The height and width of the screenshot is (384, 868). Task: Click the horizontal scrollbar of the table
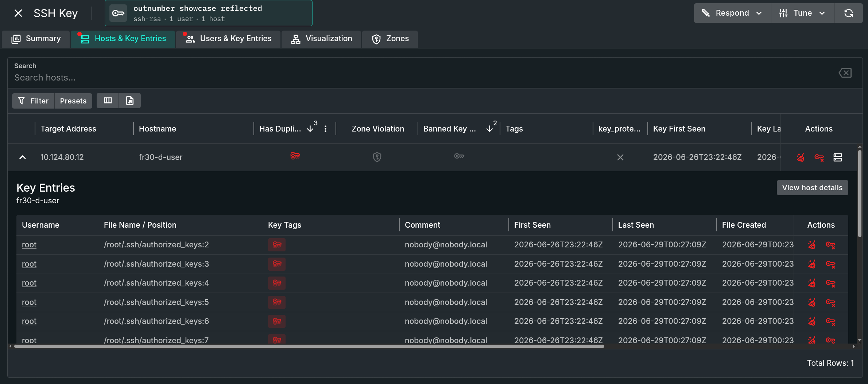tap(309, 346)
